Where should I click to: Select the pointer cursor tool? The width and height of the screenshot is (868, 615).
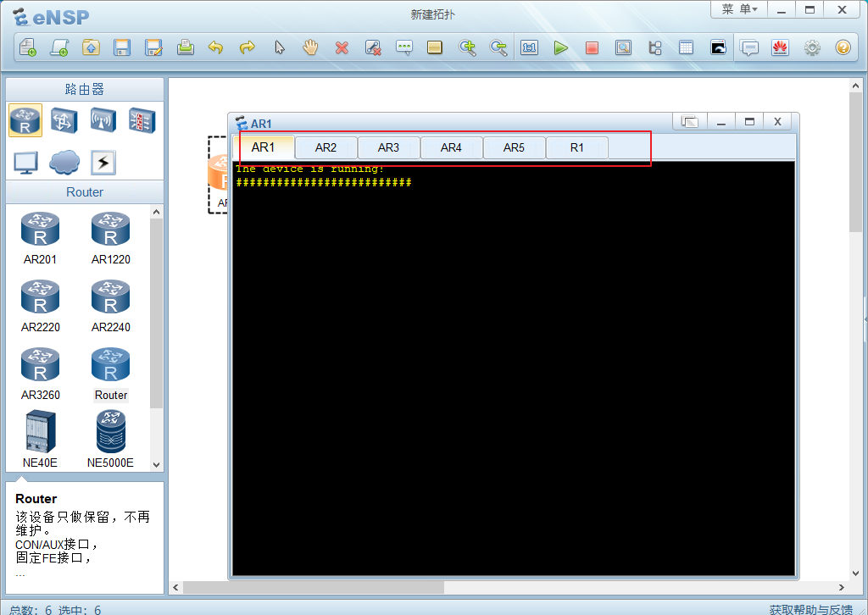point(280,47)
